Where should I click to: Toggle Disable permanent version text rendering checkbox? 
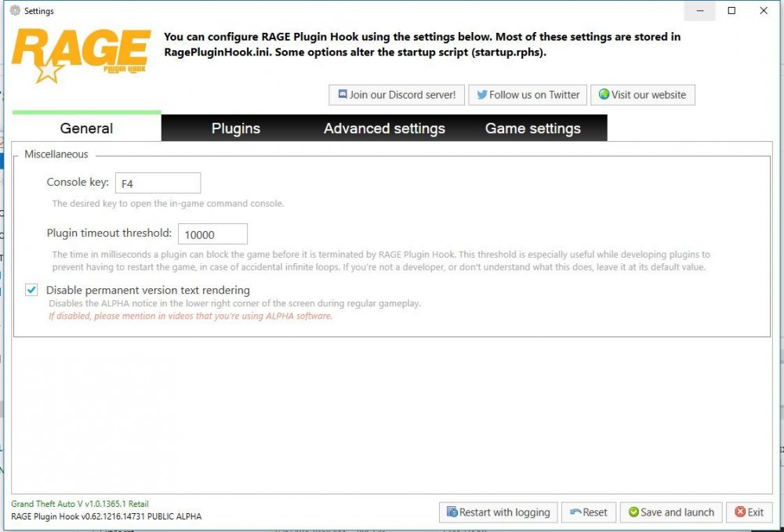pos(31,290)
